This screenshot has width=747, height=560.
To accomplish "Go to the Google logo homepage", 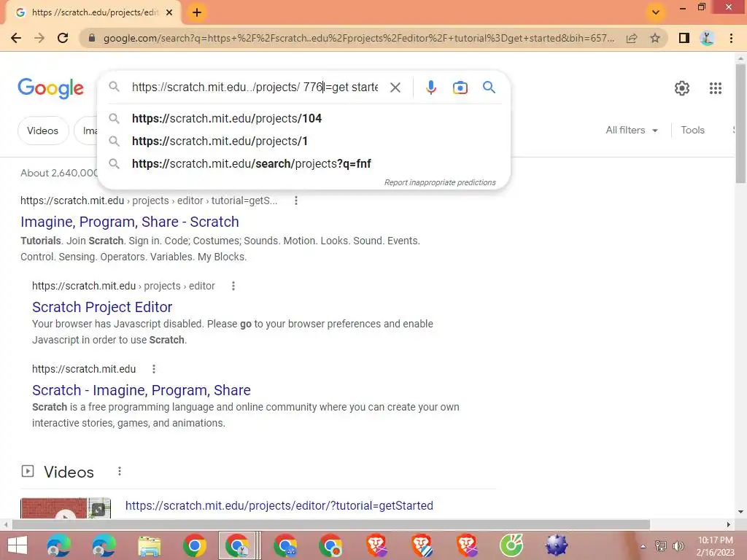I will pos(50,88).
